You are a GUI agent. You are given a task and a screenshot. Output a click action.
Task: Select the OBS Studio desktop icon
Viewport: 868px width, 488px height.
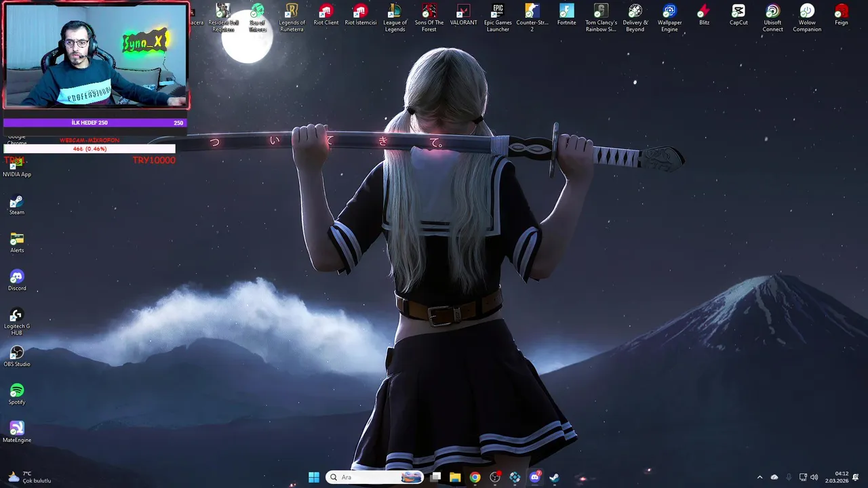(17, 357)
